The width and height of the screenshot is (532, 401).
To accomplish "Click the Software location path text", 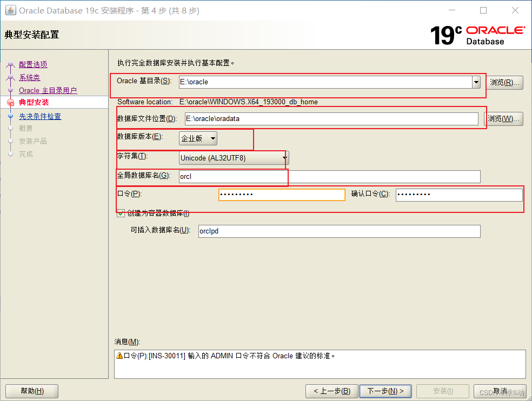I will tap(249, 102).
